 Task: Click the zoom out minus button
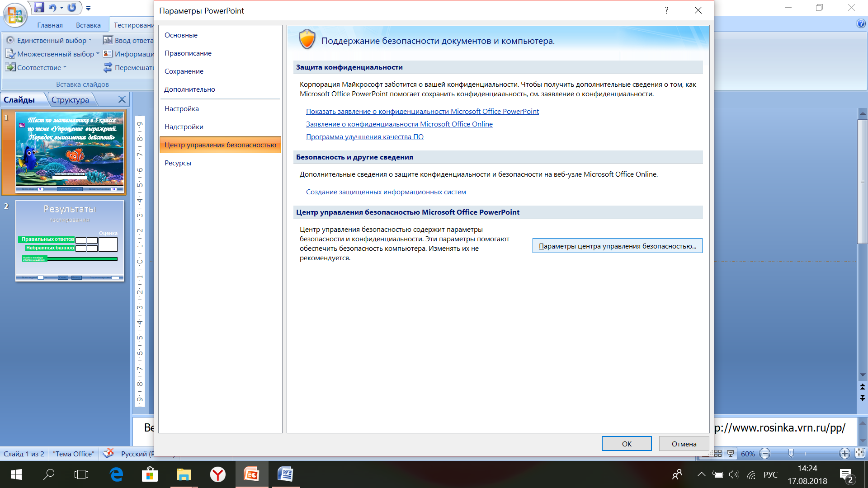(x=765, y=453)
